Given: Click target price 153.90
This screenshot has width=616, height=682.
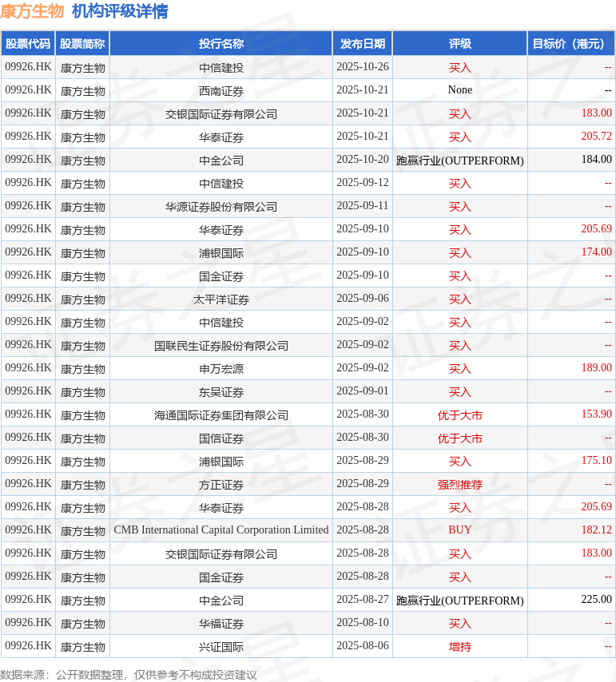Looking at the screenshot, I should [596, 414].
